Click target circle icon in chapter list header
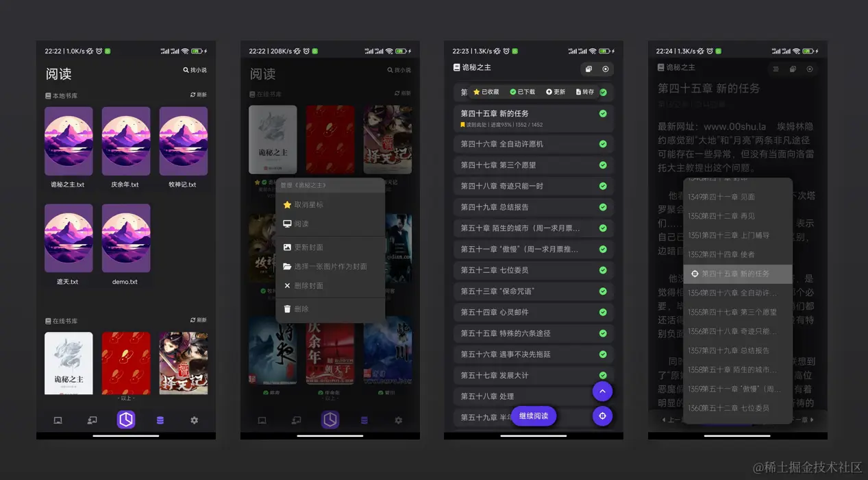The height and width of the screenshot is (480, 868). tap(606, 69)
